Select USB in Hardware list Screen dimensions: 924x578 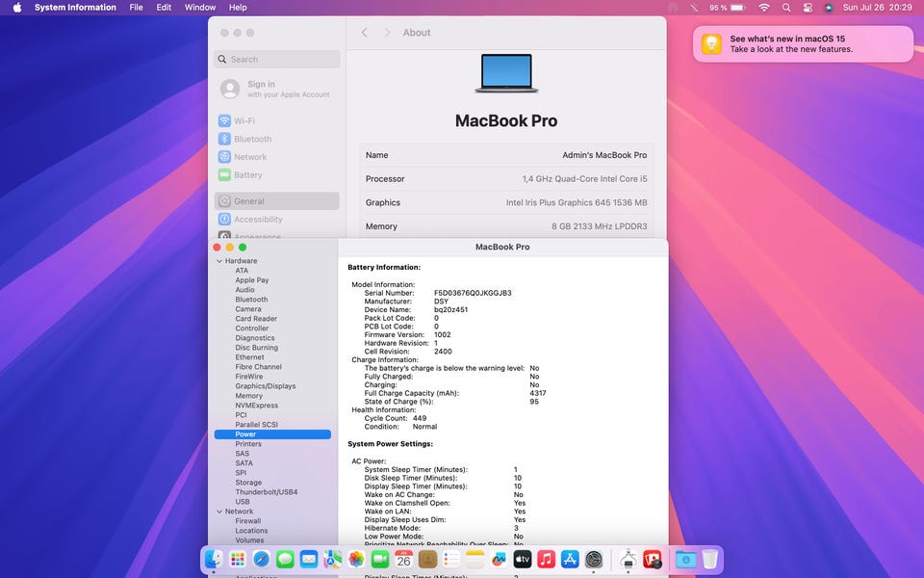(243, 502)
